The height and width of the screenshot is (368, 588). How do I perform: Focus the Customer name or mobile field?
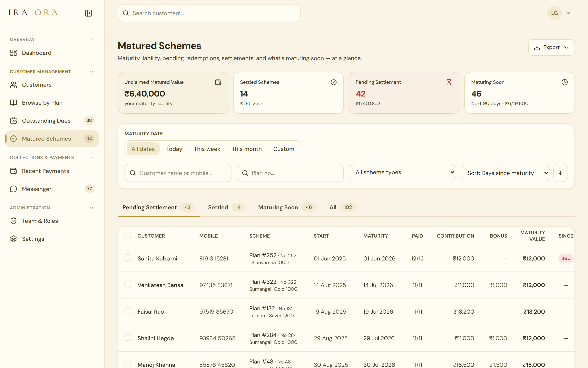click(178, 173)
